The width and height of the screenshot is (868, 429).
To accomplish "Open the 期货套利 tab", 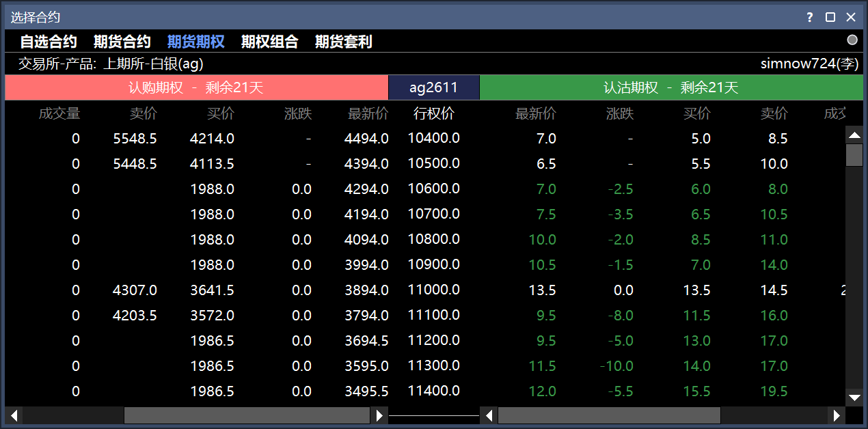I will [344, 42].
